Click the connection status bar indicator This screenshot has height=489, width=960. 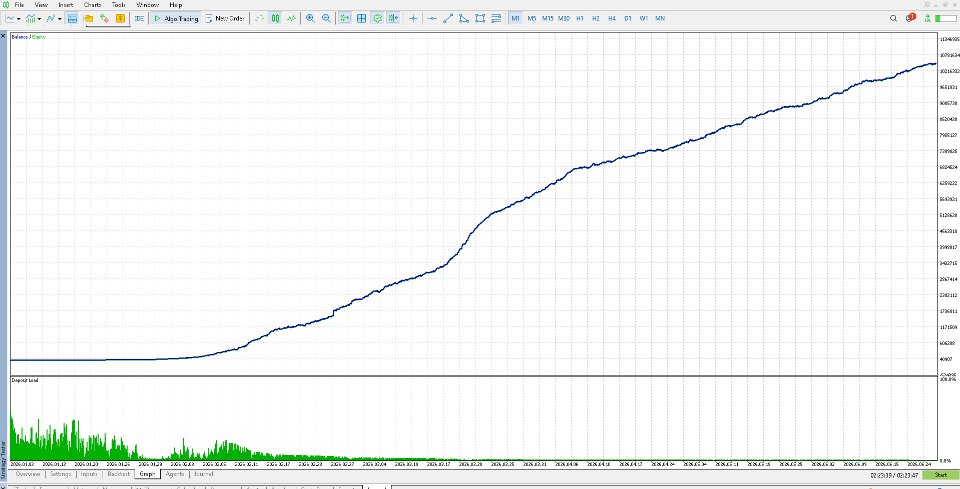pos(945,18)
